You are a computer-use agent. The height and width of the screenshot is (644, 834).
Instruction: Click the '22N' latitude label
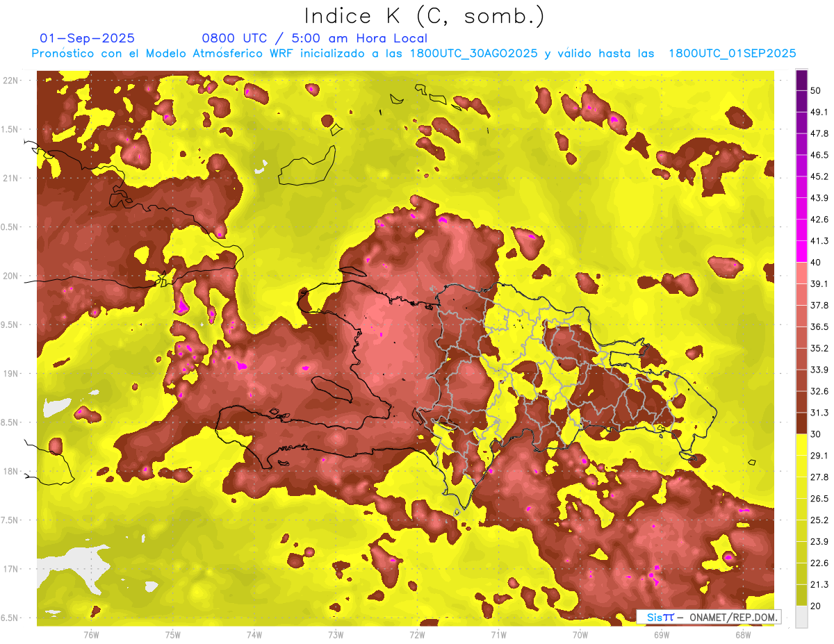coord(10,80)
